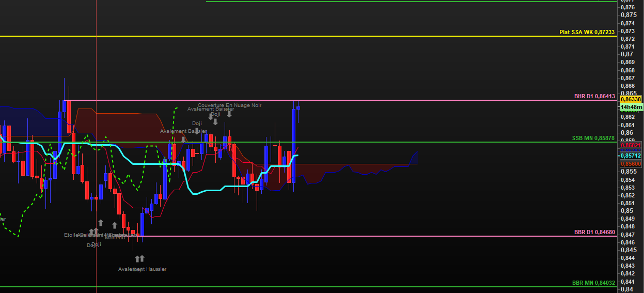Click the Couverture En Nuage Noir pattern label
Viewport: 644px width, 293px height.
tap(230, 105)
